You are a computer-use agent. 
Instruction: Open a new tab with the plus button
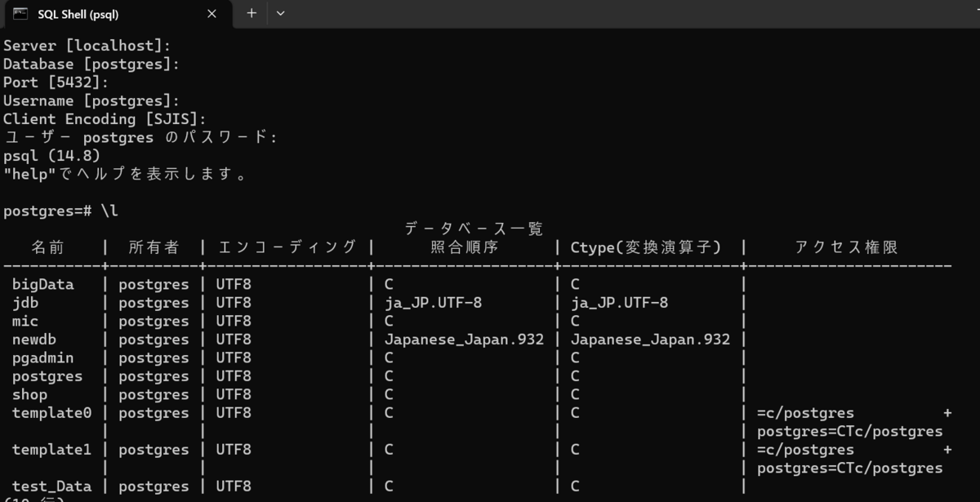252,14
